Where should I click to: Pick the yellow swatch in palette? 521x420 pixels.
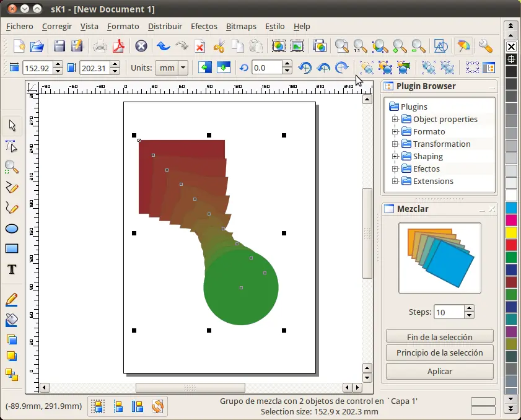[x=511, y=232]
